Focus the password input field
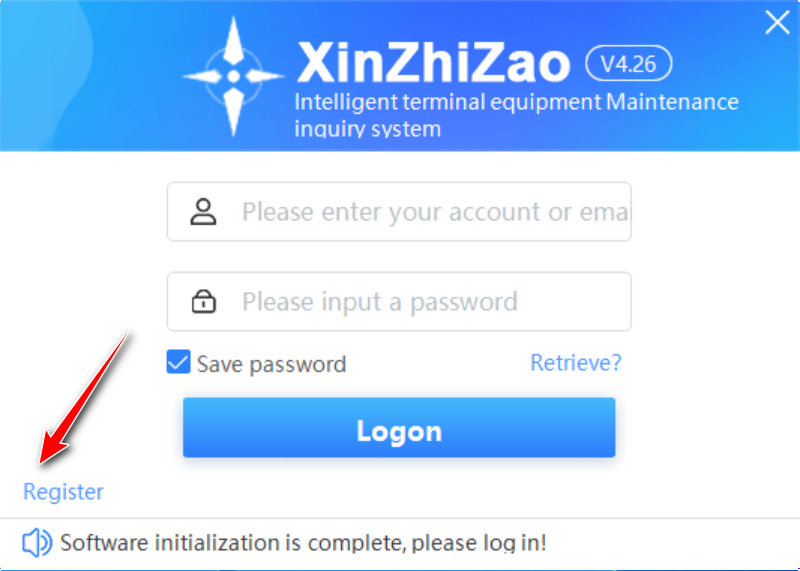800x571 pixels. point(399,301)
